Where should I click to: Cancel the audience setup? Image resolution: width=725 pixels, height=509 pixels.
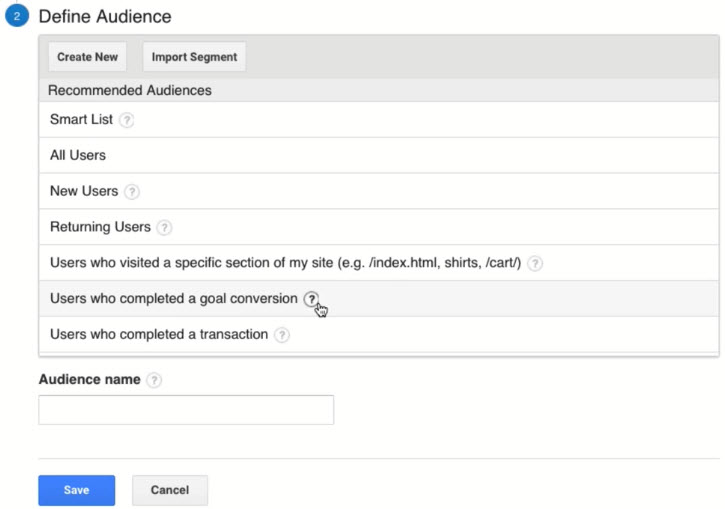[x=169, y=490]
